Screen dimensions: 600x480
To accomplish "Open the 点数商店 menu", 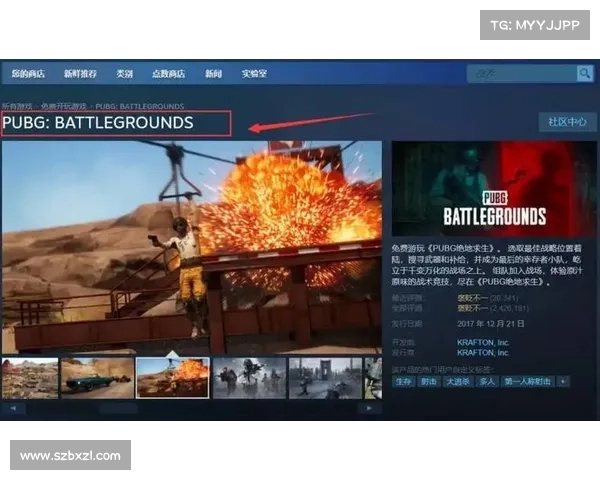I will (x=168, y=73).
